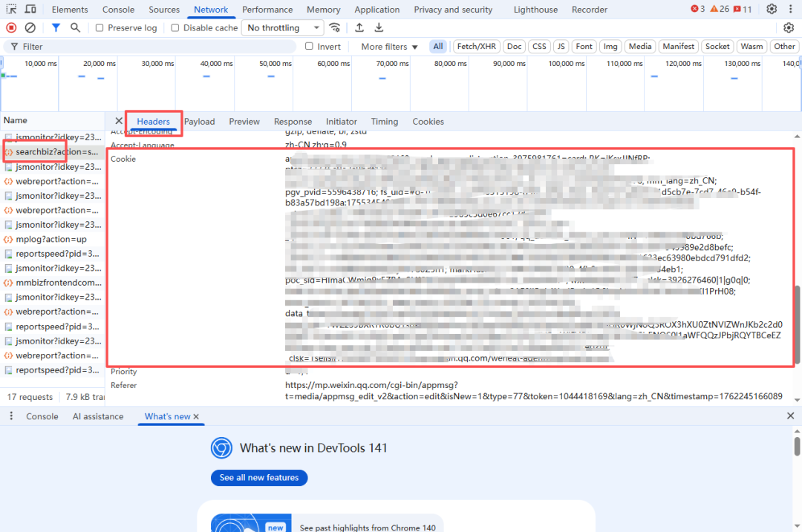The height and width of the screenshot is (532, 802).
Task: Switch to the Response tab
Action: tap(293, 121)
